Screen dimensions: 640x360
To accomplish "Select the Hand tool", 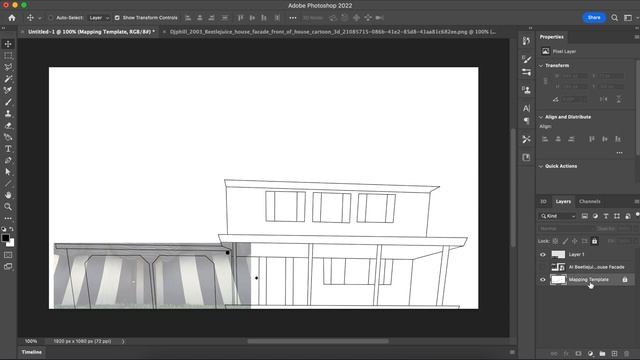I will pos(8,195).
